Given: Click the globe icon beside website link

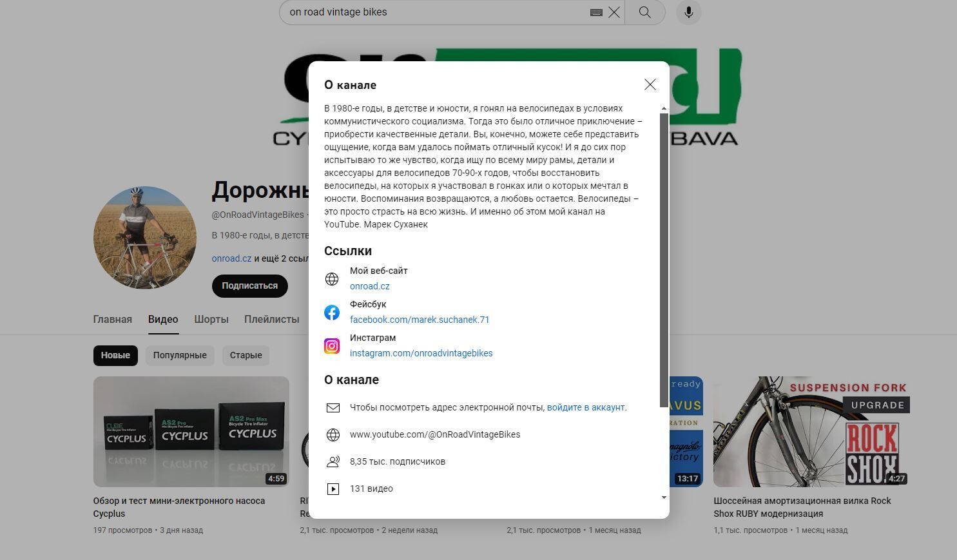Looking at the screenshot, I should coord(332,279).
